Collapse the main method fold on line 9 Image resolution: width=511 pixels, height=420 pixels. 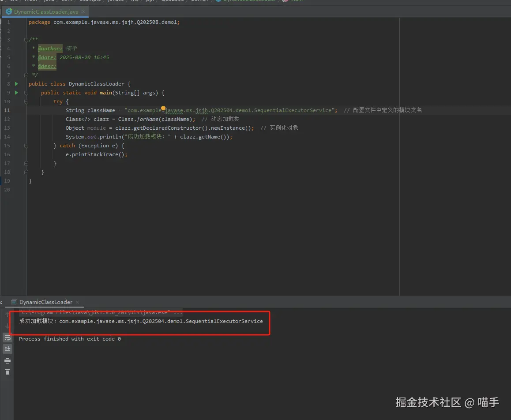[x=26, y=93]
